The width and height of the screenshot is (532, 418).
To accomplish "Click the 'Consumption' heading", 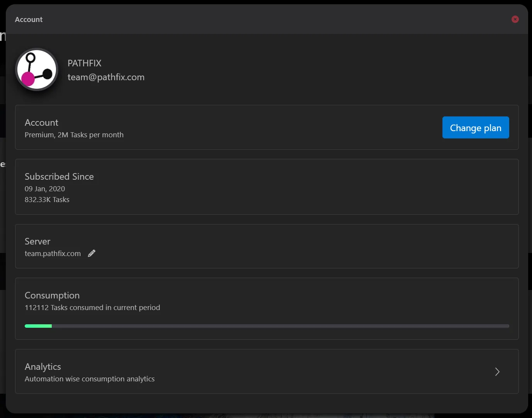I will click(52, 295).
